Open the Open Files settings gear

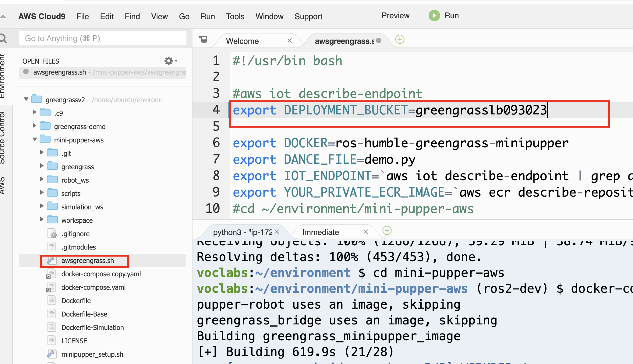click(168, 61)
